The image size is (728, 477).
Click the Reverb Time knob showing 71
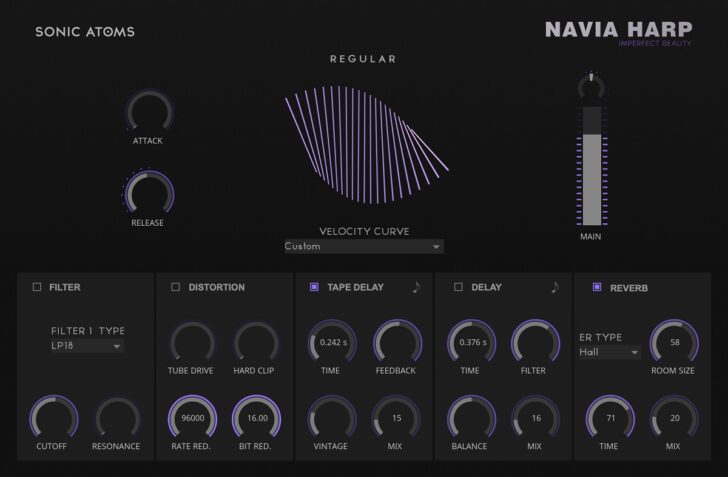(x=610, y=417)
